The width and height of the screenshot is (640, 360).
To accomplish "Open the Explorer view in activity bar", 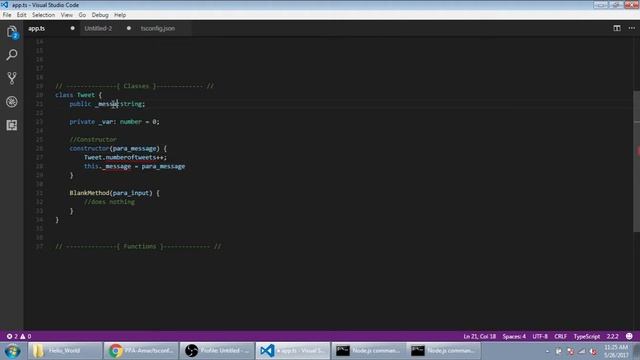I will click(12, 32).
